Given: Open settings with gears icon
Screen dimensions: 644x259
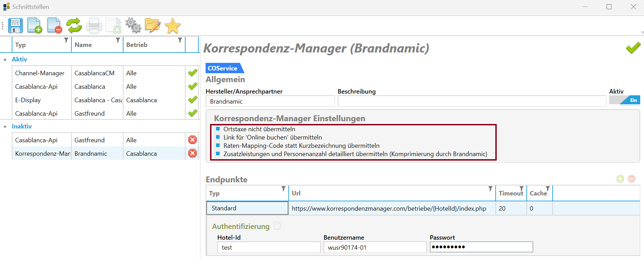Looking at the screenshot, I should coord(133,26).
